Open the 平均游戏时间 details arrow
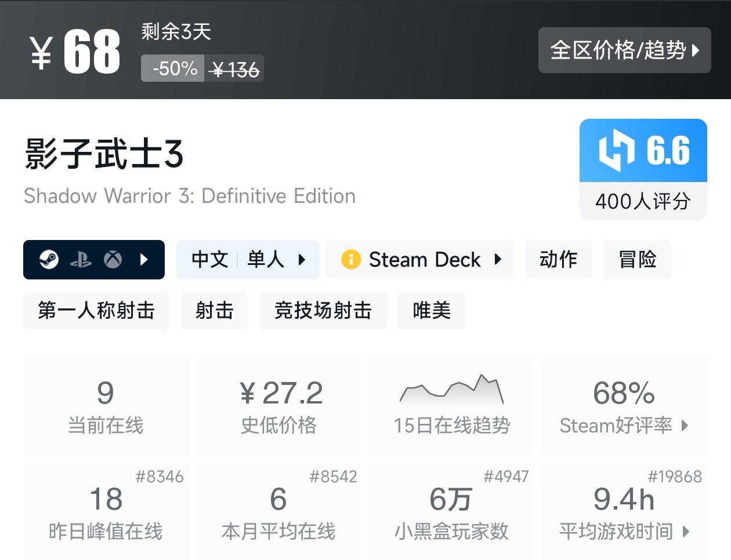 (686, 531)
